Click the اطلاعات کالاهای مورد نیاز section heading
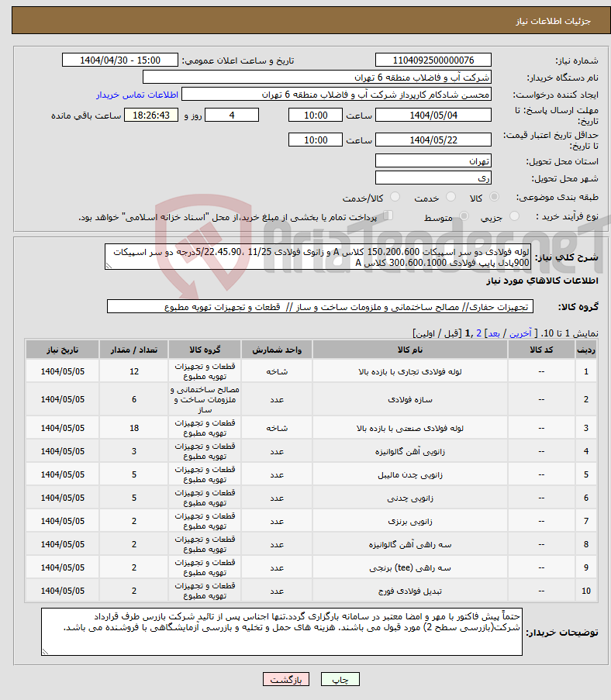611x700 pixels. pos(542,281)
